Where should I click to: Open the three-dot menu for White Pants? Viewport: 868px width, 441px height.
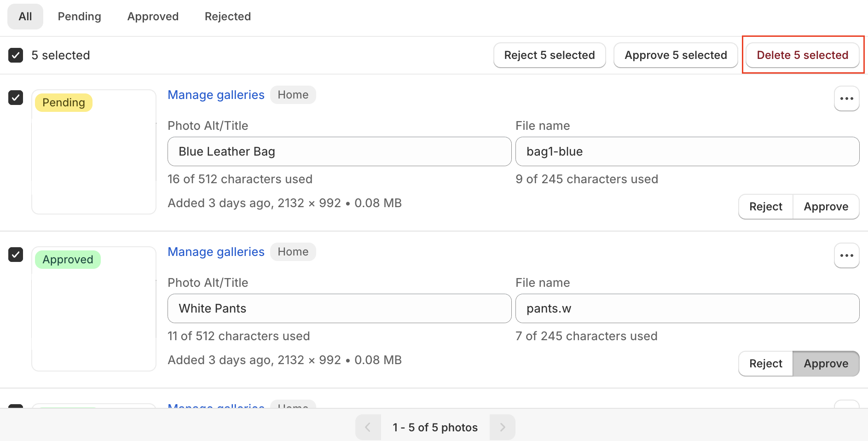click(x=846, y=255)
